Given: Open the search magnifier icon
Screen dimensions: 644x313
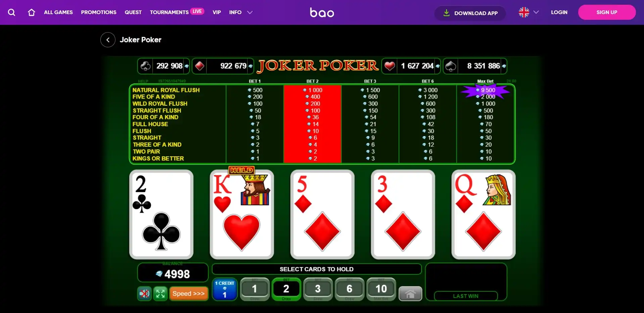Looking at the screenshot, I should (11, 12).
